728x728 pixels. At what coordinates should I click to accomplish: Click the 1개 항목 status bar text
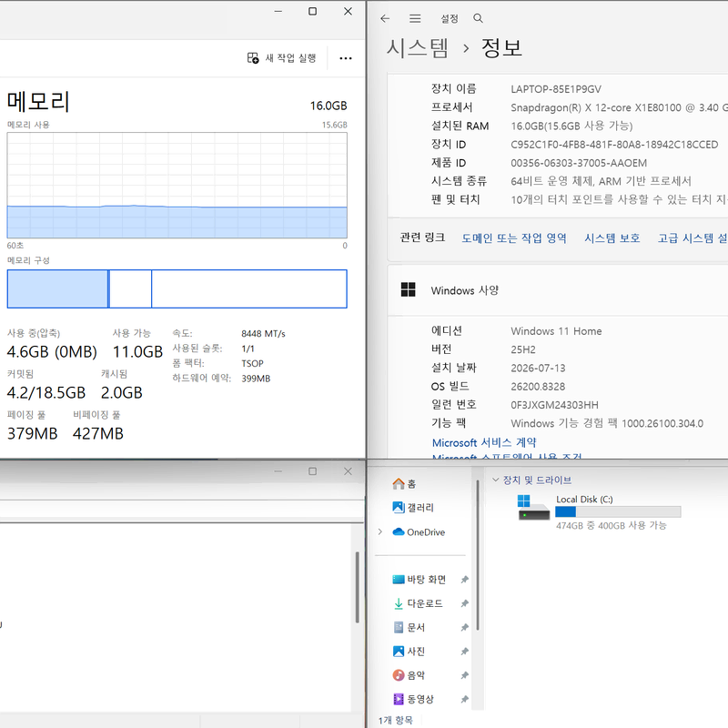point(395,720)
